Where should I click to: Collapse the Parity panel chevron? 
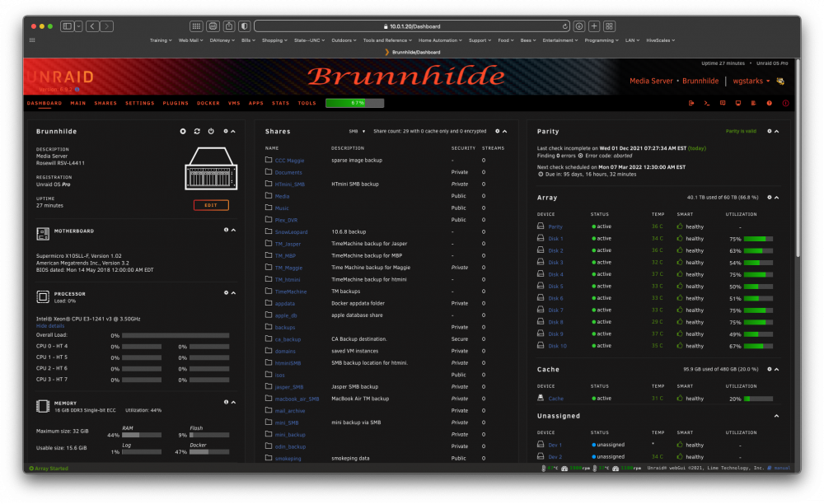coord(777,131)
